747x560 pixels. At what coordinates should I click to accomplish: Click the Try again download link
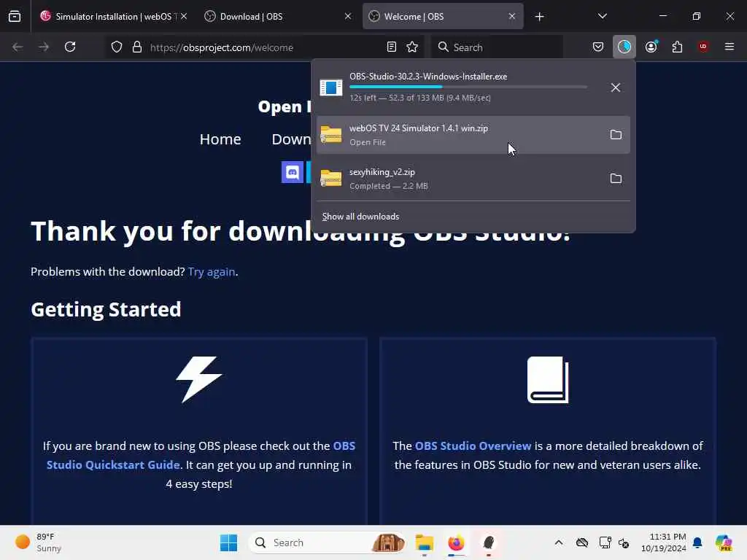click(212, 272)
